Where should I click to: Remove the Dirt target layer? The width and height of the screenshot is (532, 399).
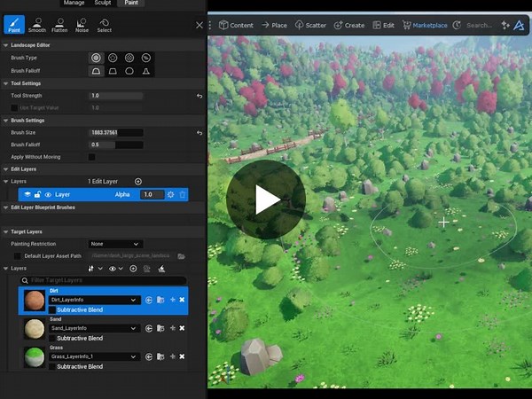coord(182,300)
